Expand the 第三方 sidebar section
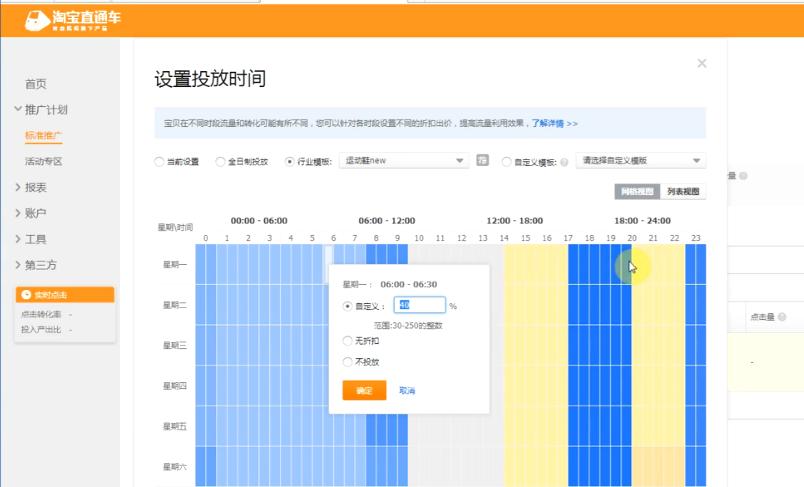Screen dimensions: 804x487 click(x=18, y=265)
